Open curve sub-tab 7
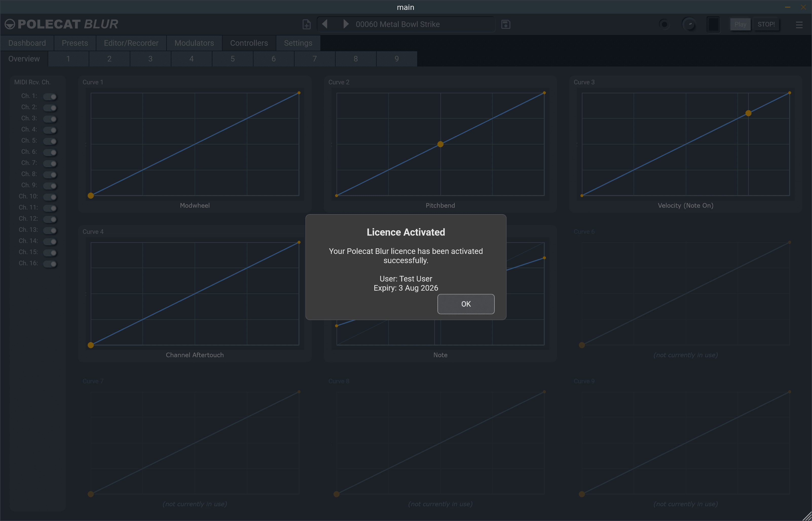Image resolution: width=812 pixels, height=521 pixels. (315, 59)
